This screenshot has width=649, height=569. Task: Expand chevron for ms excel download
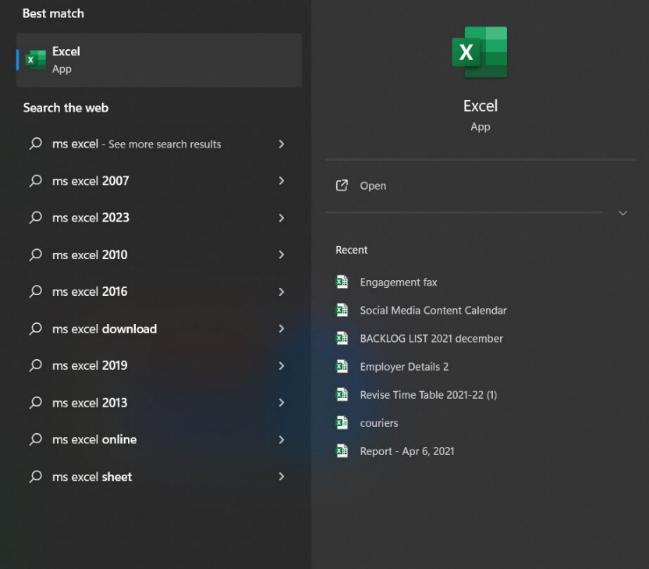tap(281, 329)
